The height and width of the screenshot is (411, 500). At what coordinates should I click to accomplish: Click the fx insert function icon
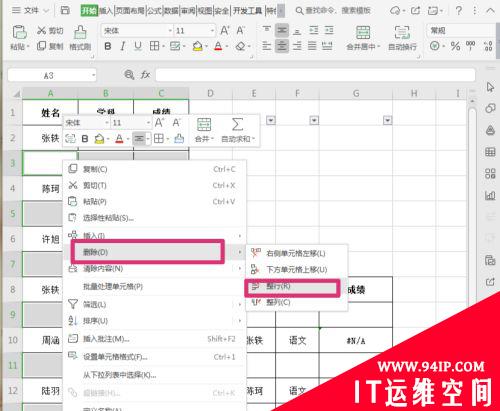pos(145,75)
